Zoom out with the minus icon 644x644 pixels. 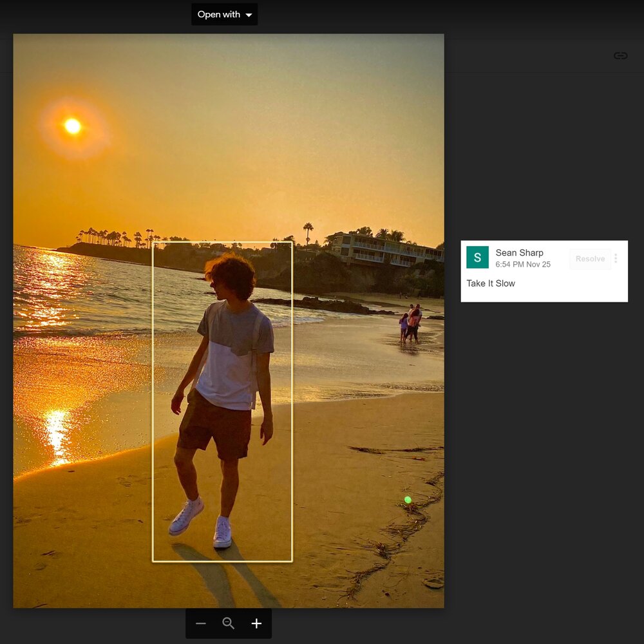pyautogui.click(x=201, y=623)
